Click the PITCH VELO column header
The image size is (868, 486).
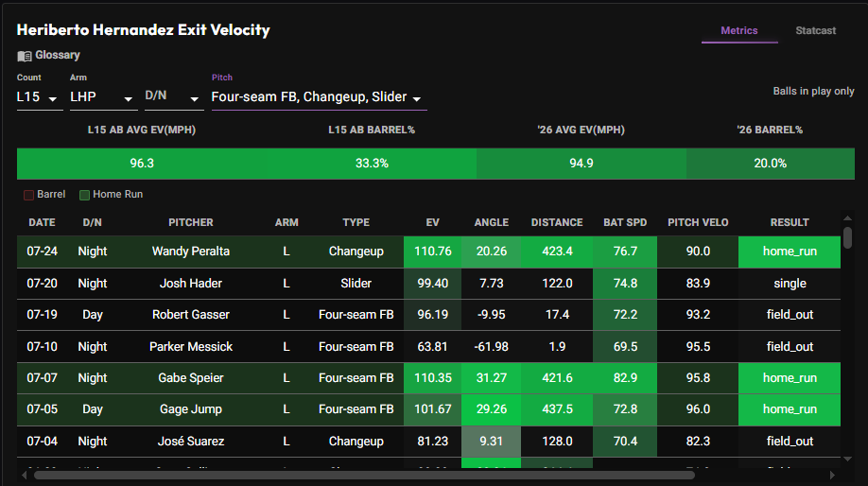[x=698, y=222]
